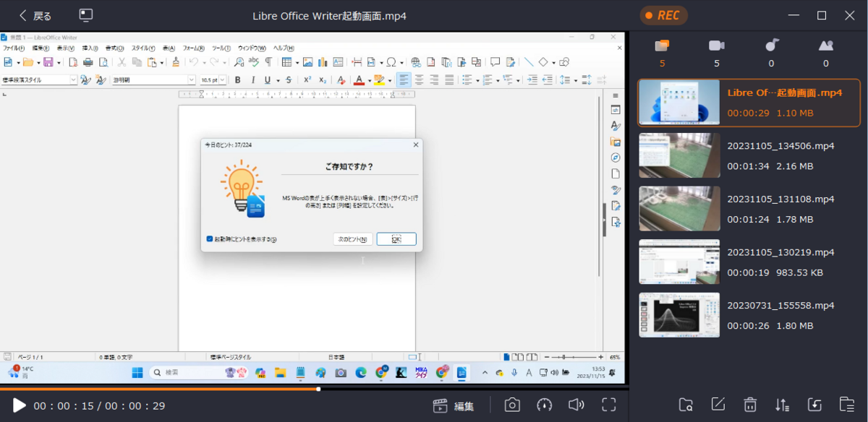
Task: Open the sort order icon
Action: pos(782,405)
